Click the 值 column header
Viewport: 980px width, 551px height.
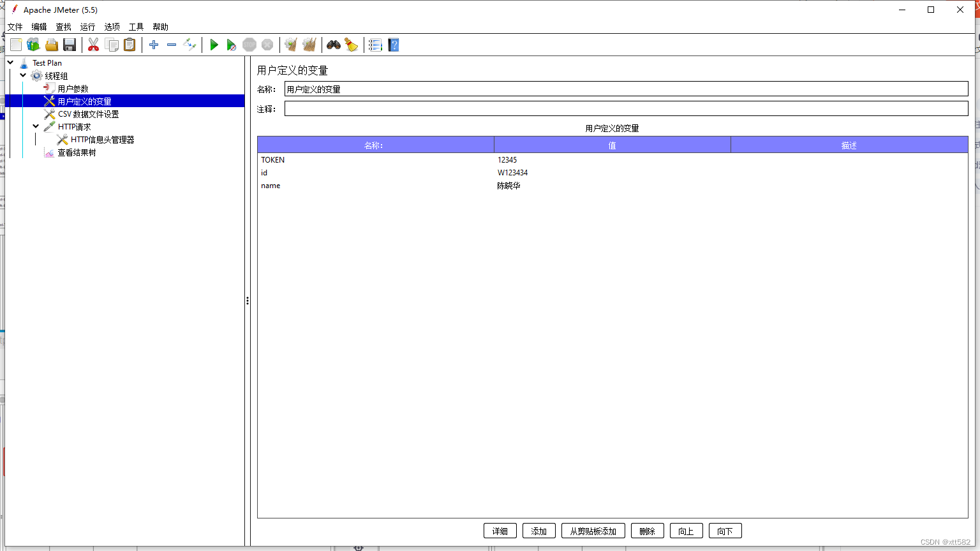pyautogui.click(x=612, y=145)
